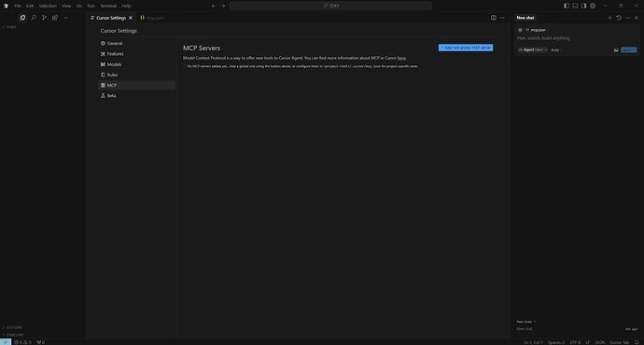The width and height of the screenshot is (644, 345).
Task: Click the Send button in chat
Action: click(x=628, y=50)
